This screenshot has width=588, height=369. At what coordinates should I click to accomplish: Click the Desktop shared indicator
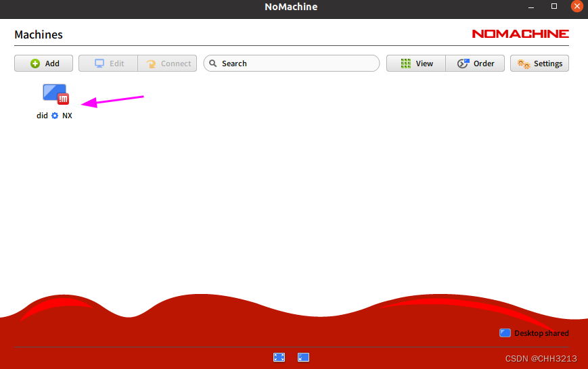534,333
